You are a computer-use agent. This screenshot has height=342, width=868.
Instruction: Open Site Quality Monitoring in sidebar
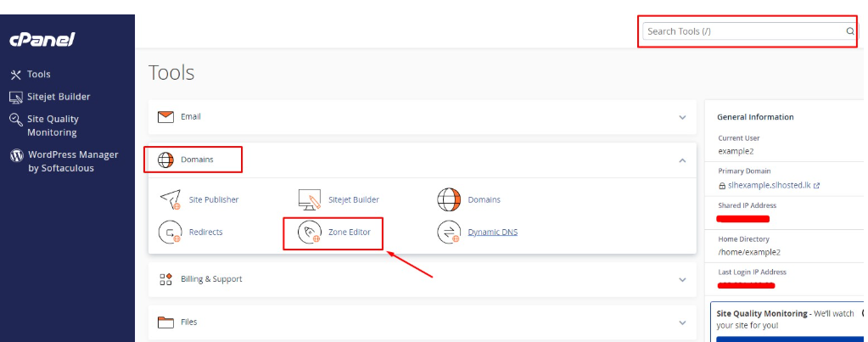[52, 126]
